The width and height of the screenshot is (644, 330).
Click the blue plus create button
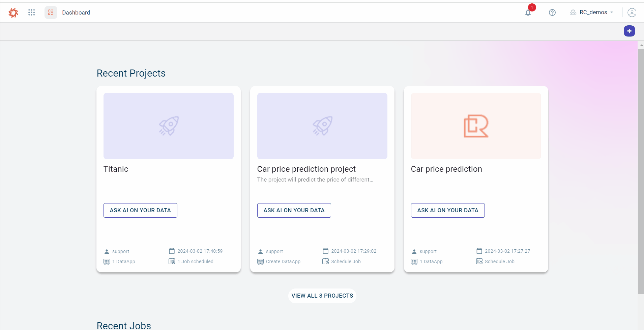point(629,31)
